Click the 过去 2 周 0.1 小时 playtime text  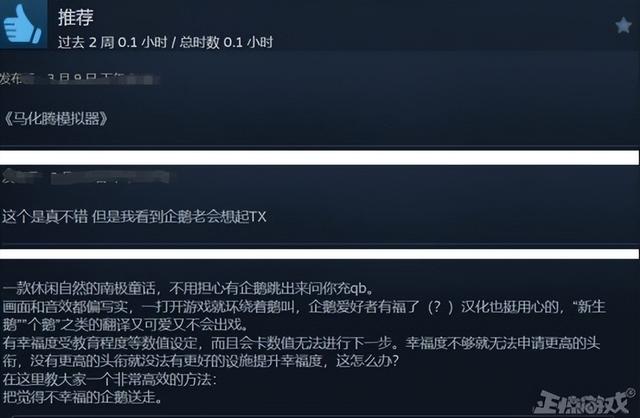point(113,42)
